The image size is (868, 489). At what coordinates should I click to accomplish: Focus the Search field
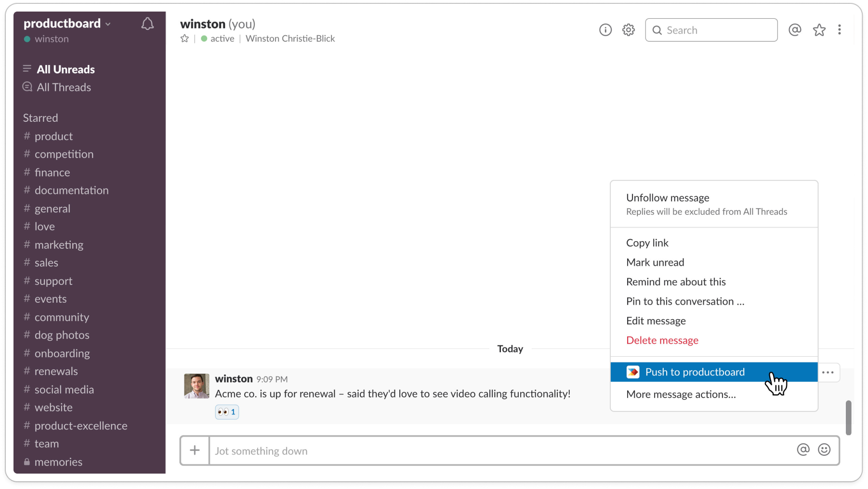point(711,30)
